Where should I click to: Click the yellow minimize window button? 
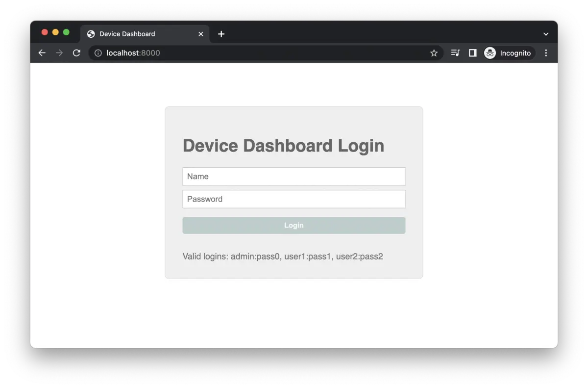tap(55, 32)
